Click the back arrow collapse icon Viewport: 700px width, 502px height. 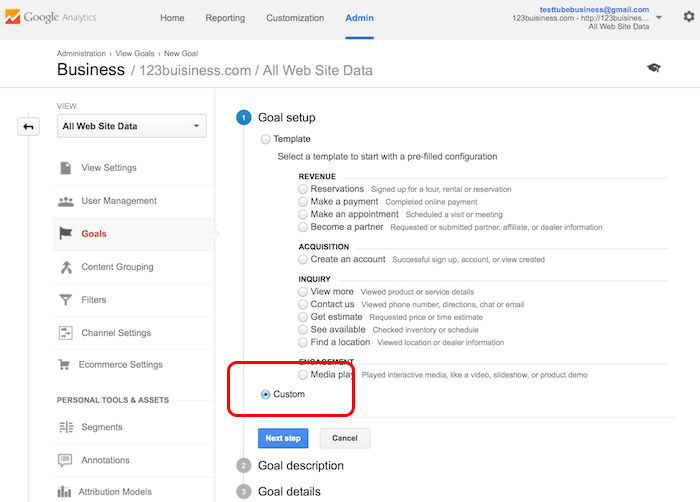[x=28, y=127]
